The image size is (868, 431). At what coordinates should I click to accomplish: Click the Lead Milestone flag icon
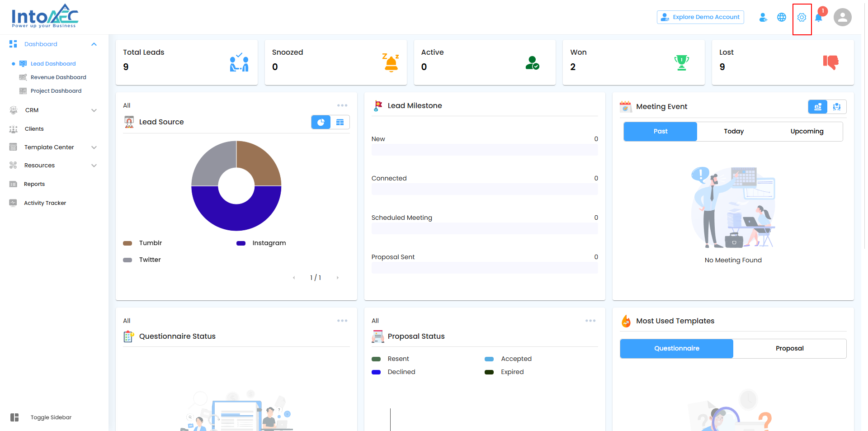378,106
